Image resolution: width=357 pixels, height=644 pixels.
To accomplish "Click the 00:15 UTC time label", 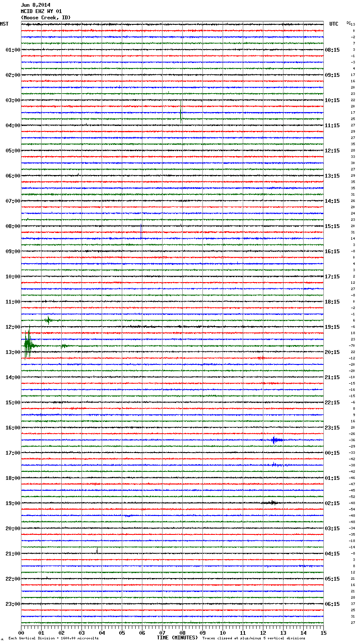I will tap(332, 453).
